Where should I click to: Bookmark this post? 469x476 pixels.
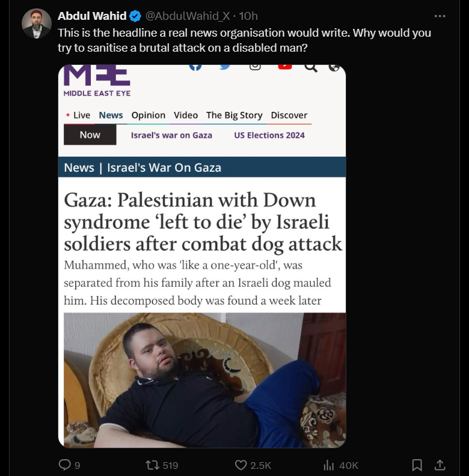pos(417,465)
